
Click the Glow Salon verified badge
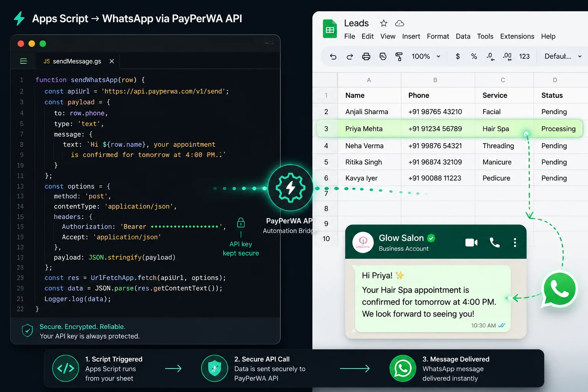pos(431,238)
